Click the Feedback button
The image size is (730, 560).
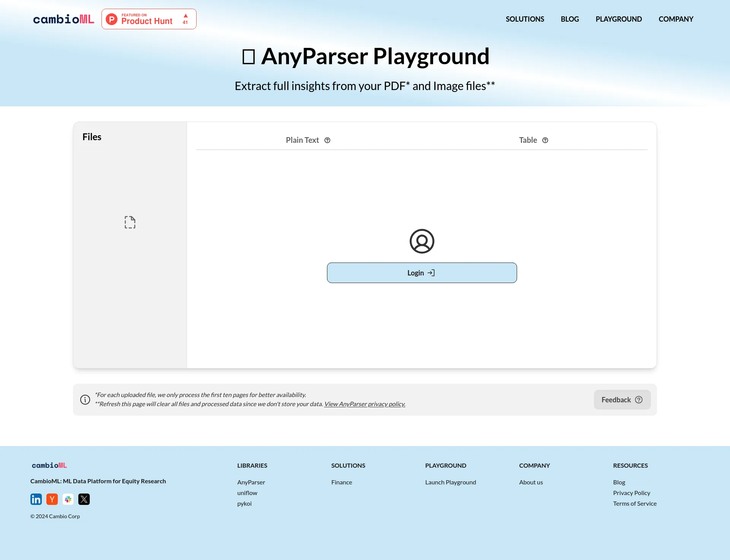coord(622,400)
